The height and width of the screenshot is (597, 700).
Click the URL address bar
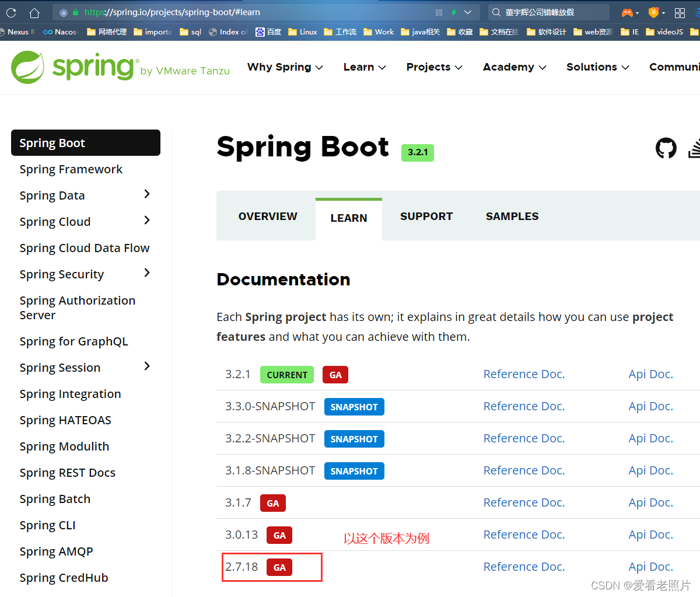(x=266, y=12)
